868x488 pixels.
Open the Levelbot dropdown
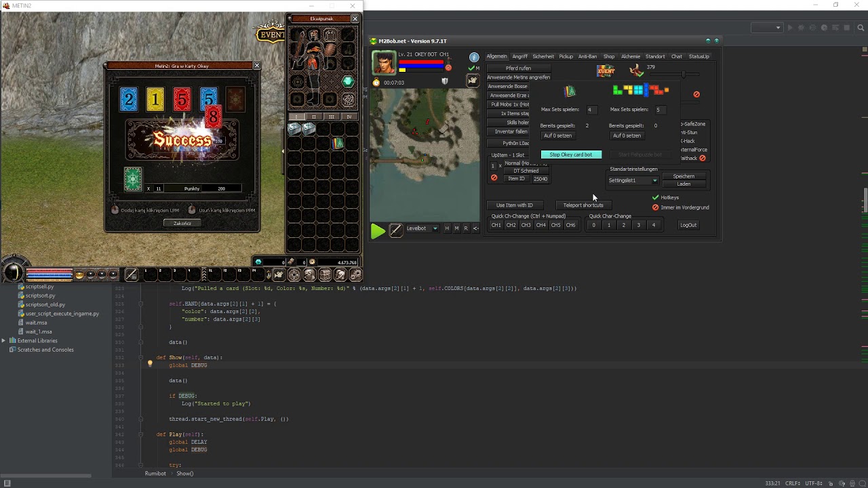coord(422,228)
